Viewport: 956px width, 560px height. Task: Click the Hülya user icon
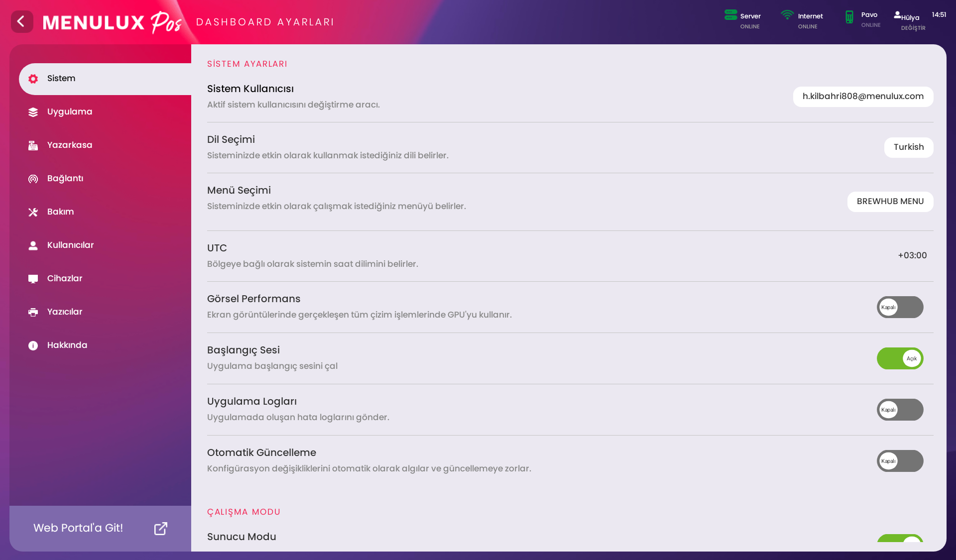click(897, 15)
